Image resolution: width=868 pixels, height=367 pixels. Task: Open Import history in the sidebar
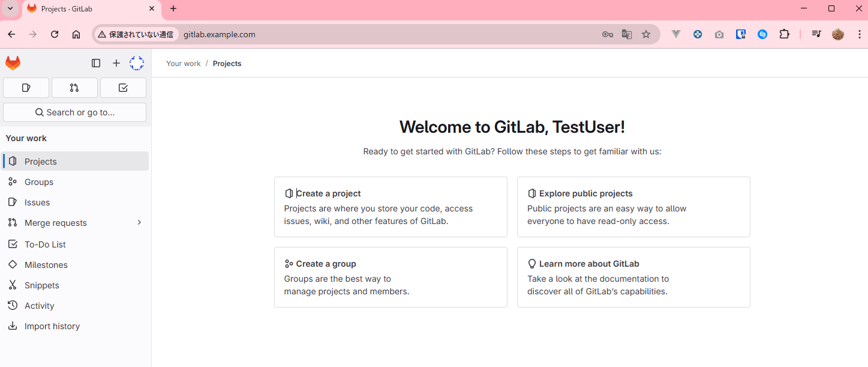point(76,326)
